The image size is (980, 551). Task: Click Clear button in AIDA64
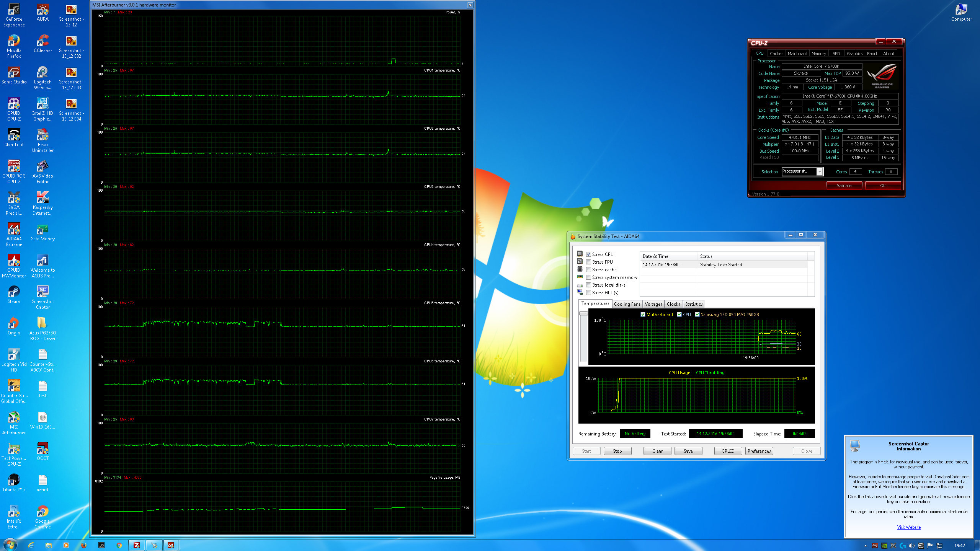click(657, 451)
